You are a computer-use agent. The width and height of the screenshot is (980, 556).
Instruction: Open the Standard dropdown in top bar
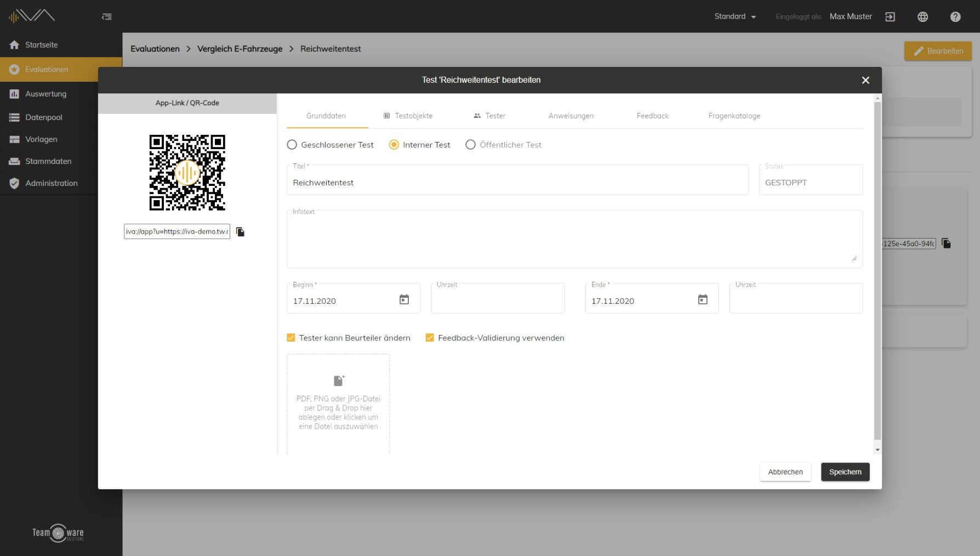(735, 16)
